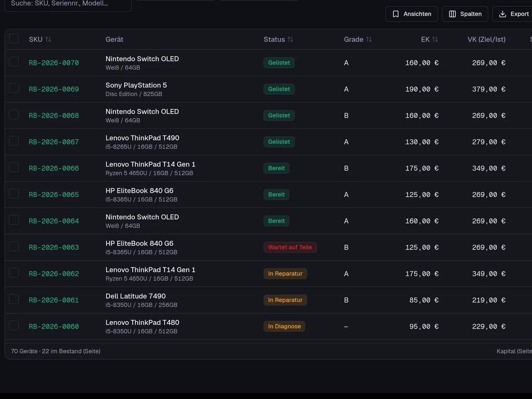
Task: Click VK price 379,00 €
Action: coord(489,89)
